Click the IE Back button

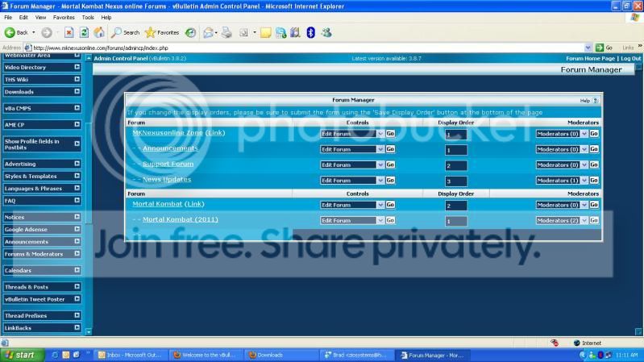16,32
